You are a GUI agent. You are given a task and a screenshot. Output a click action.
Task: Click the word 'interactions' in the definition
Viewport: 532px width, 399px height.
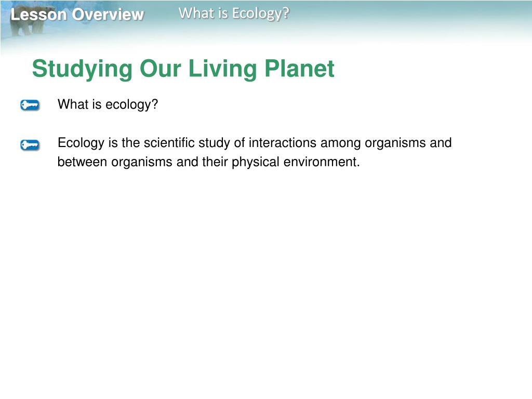pyautogui.click(x=283, y=143)
